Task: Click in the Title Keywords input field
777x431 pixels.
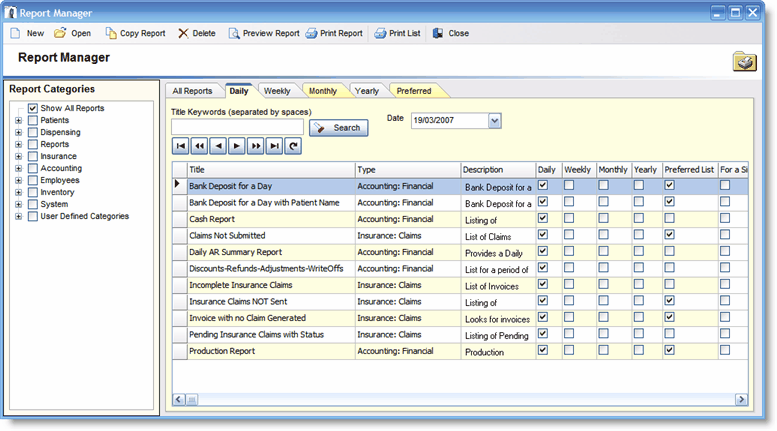Action: [x=237, y=127]
